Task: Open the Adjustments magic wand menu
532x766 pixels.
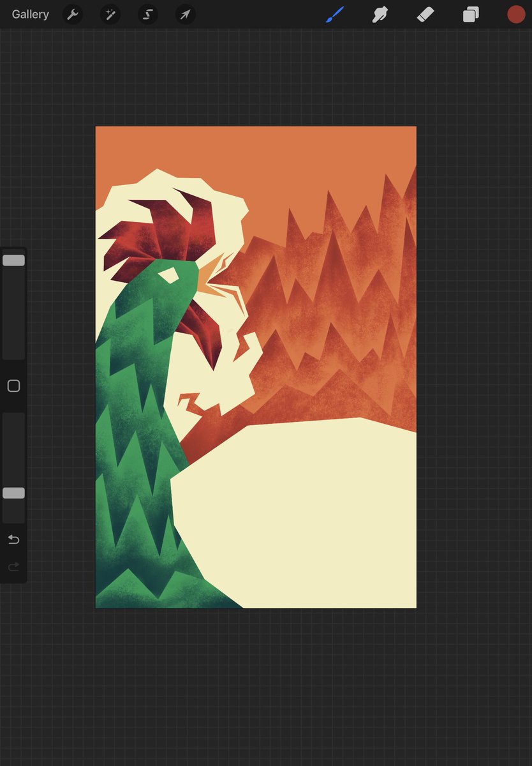Action: [x=110, y=14]
